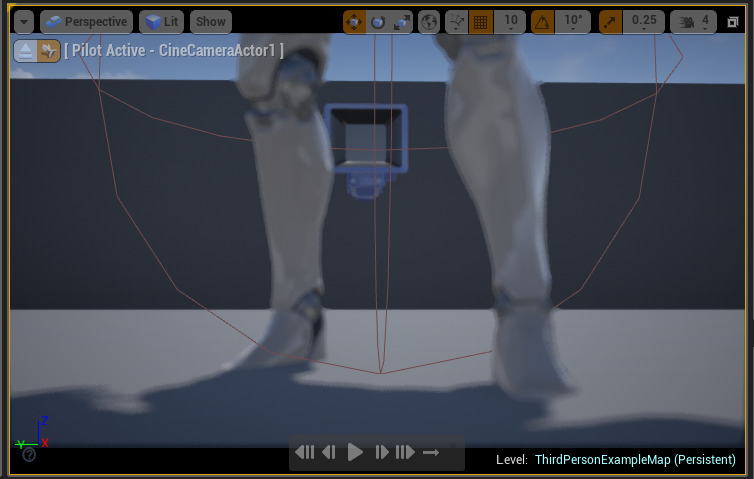Toggle rotation angle snapping
Screen dimensions: 754x479
pyautogui.click(x=541, y=21)
